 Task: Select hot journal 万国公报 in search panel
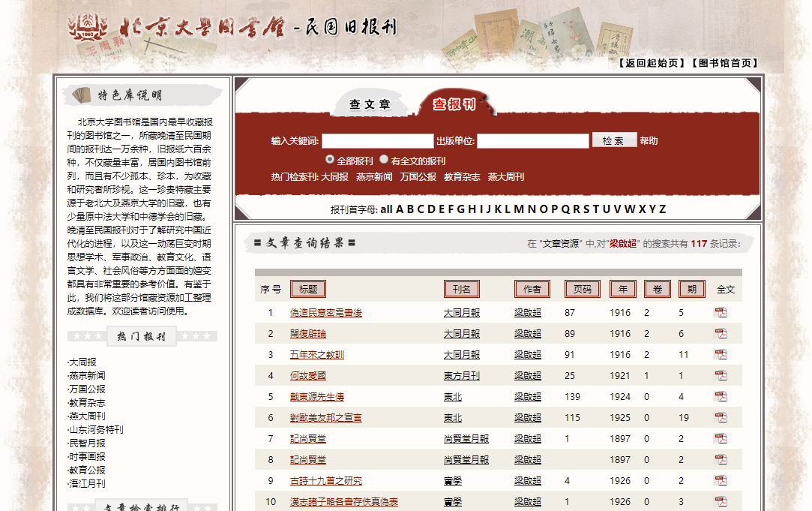[418, 177]
